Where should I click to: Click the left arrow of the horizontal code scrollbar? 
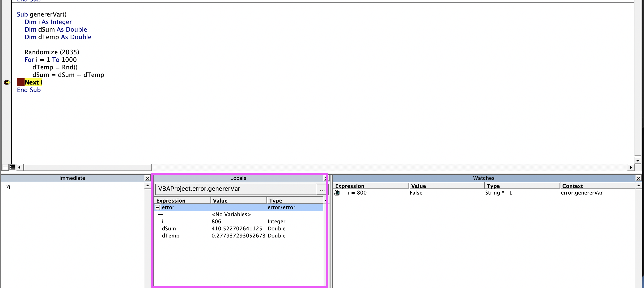(20, 167)
